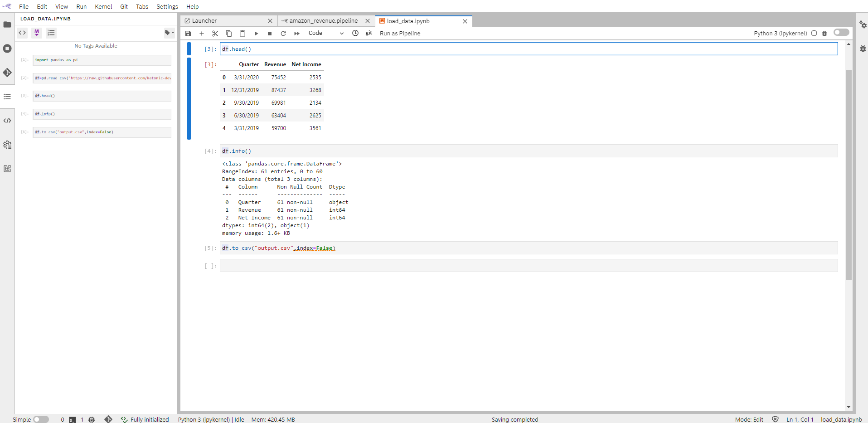Open the File Browser sidebar panel
Screen dimensions: 868x423
(x=7, y=24)
